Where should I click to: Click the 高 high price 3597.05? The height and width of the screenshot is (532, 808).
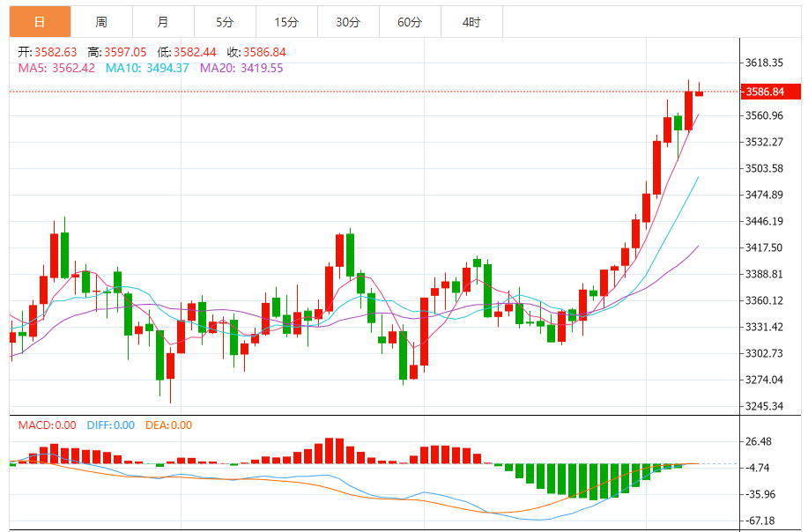pos(125,52)
